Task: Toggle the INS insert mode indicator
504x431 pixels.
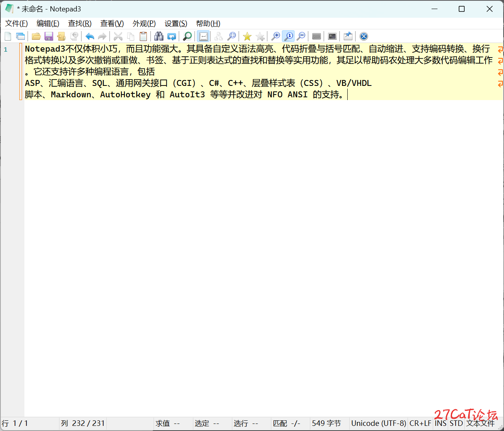Action: (441, 424)
